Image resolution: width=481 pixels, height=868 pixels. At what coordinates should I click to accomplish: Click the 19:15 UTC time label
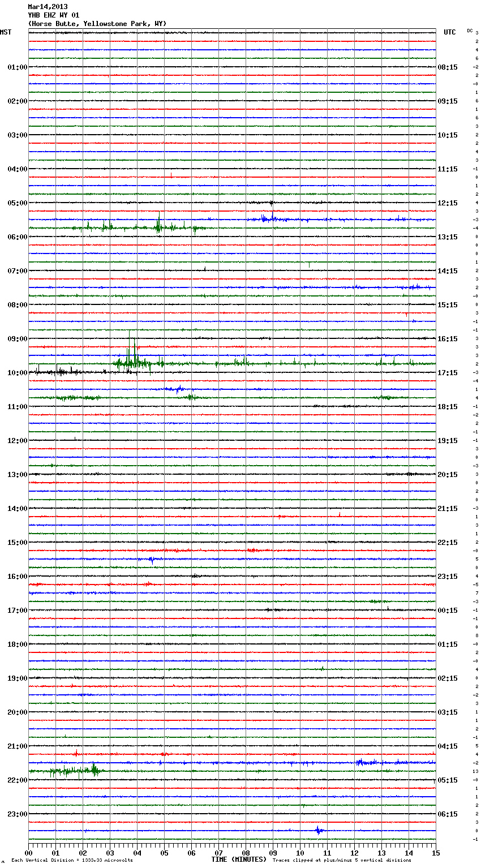pyautogui.click(x=448, y=441)
